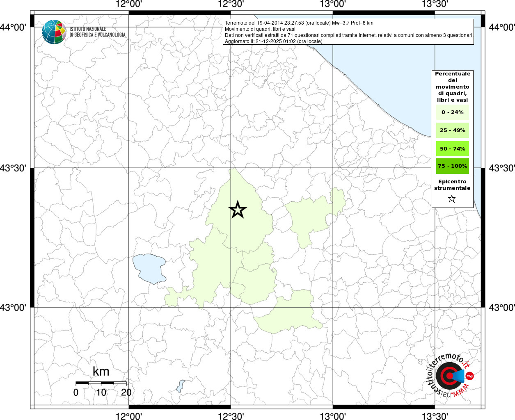The height and width of the screenshot is (420, 515).
Task: Click the left 44°00' latitude label
Action: tap(13, 27)
